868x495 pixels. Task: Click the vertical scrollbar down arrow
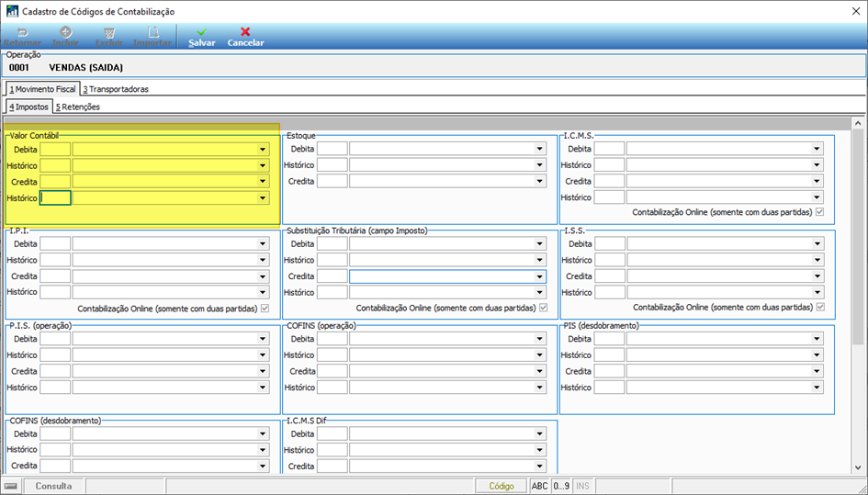coord(858,467)
